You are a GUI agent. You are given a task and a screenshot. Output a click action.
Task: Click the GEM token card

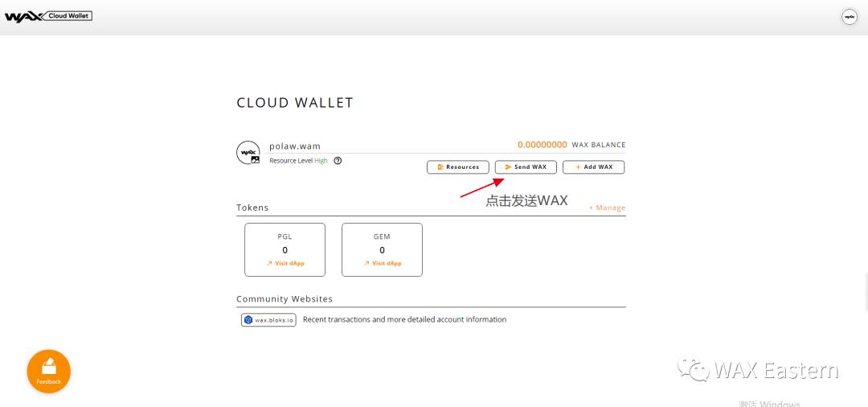382,249
